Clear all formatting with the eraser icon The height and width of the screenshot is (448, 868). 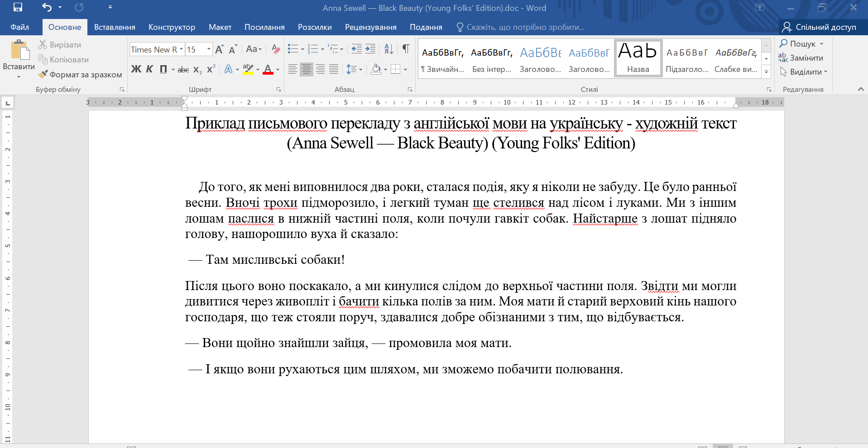click(x=275, y=49)
